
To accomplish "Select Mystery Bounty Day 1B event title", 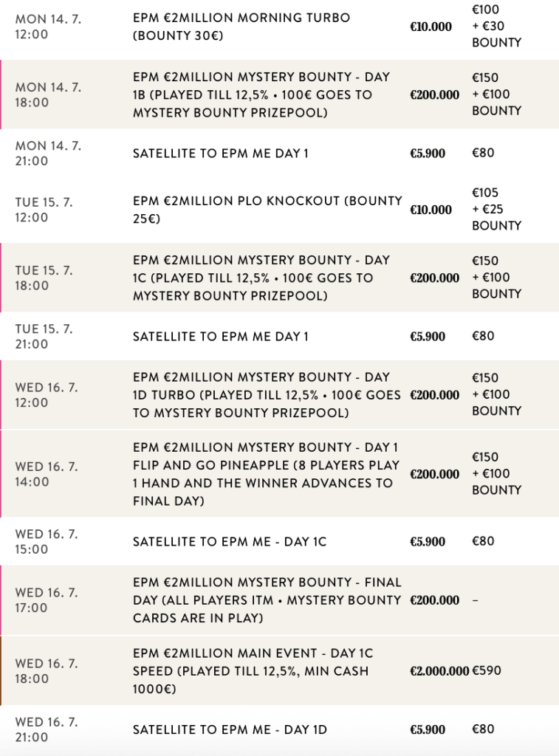I will (x=262, y=94).
